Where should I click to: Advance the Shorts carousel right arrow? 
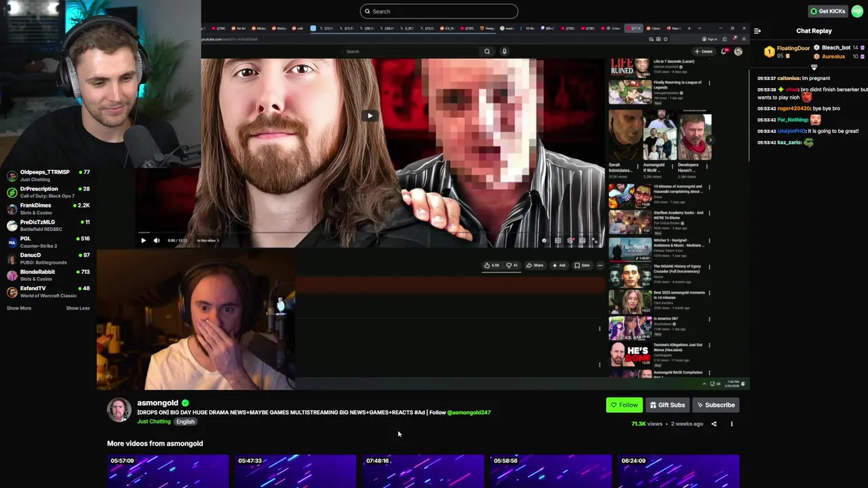click(x=709, y=140)
